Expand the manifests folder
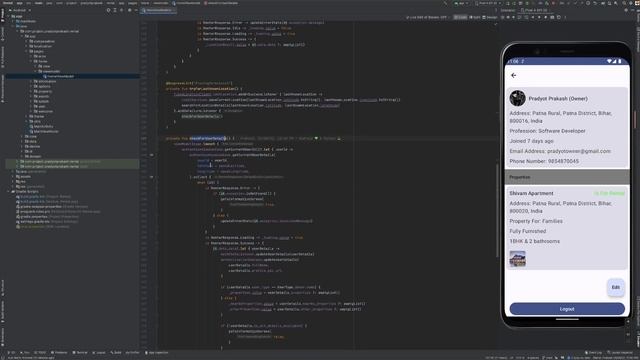The height and width of the screenshot is (360, 640). pos(13,21)
